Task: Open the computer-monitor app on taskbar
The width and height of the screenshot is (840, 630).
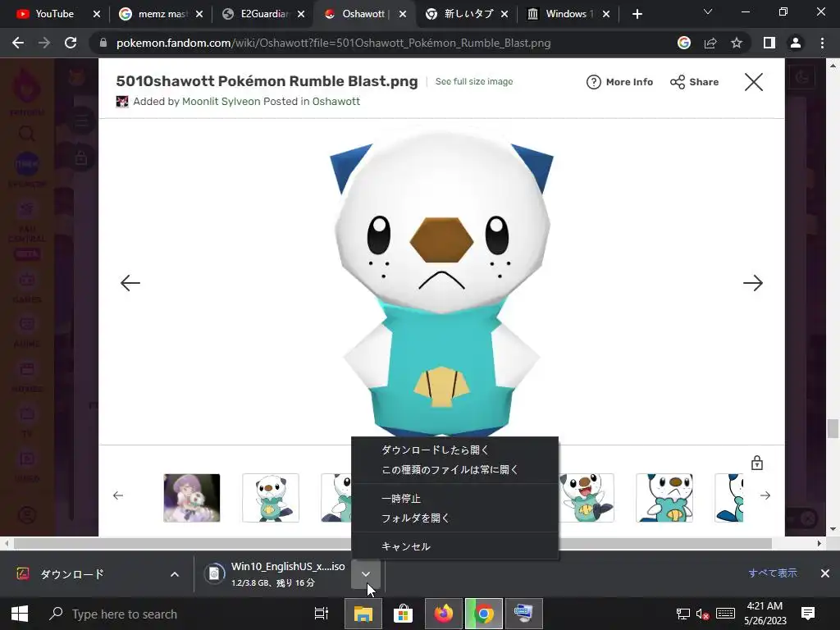Action: (x=524, y=614)
